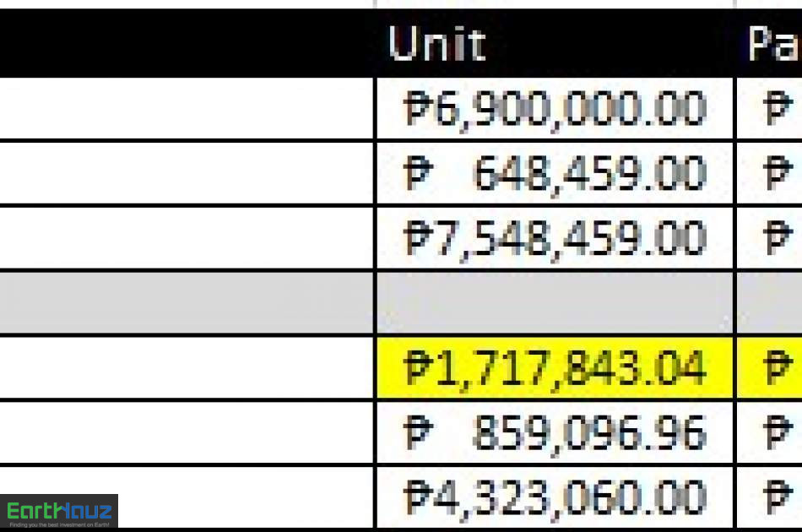Image resolution: width=802 pixels, height=532 pixels.
Task: Click the peso cell right of ₱7,548,459.00
Action: point(770,238)
